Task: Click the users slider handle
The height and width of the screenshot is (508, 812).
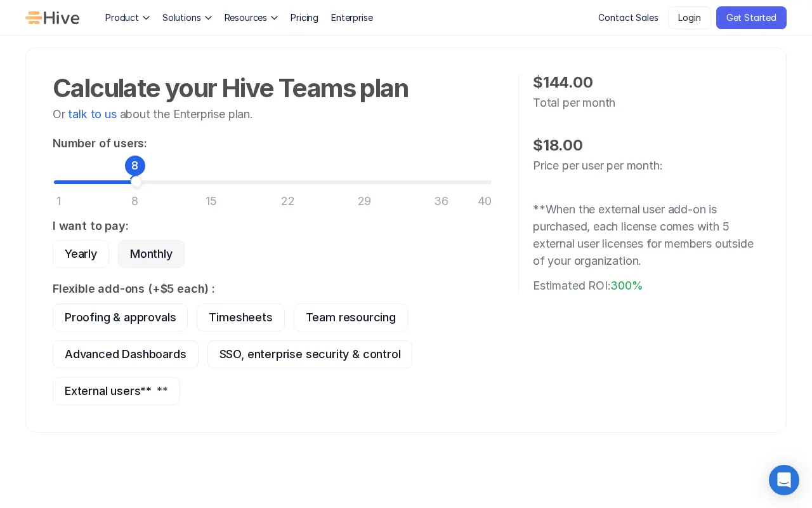Action: coord(136,182)
